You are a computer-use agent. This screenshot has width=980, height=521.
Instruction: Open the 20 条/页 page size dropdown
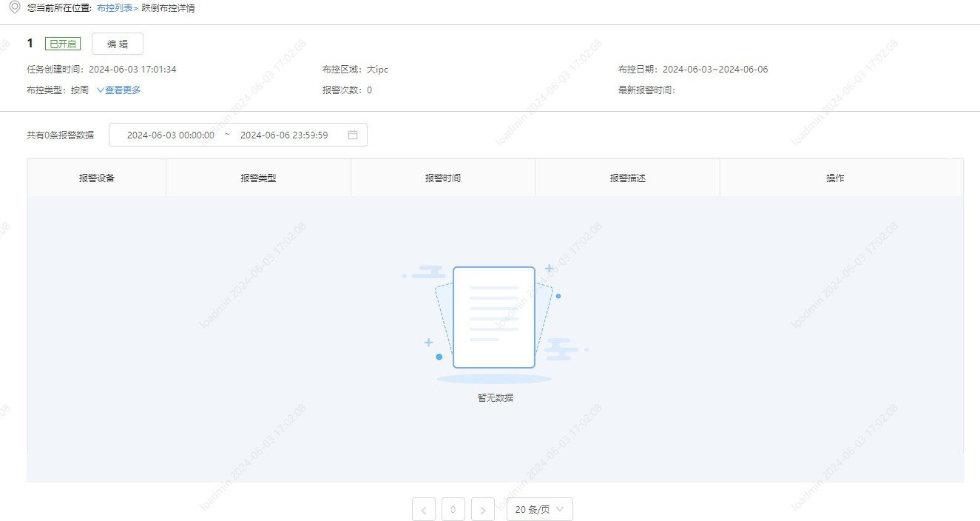click(x=540, y=509)
